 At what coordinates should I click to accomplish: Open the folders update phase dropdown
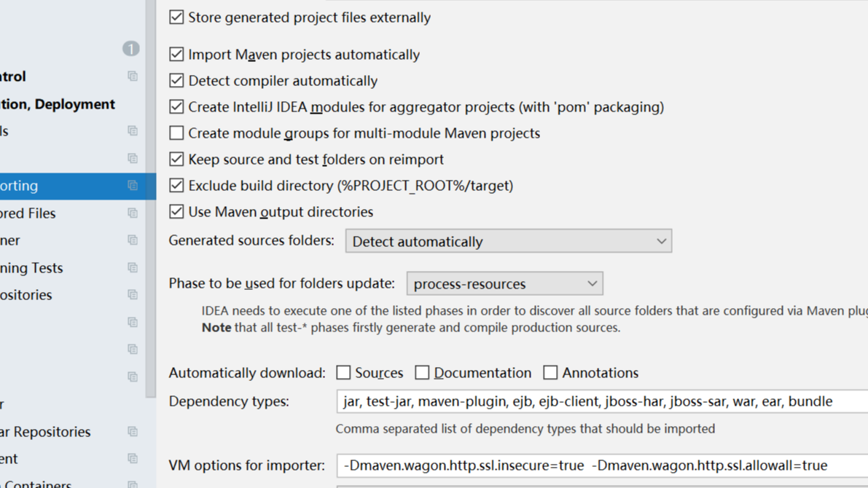(504, 284)
